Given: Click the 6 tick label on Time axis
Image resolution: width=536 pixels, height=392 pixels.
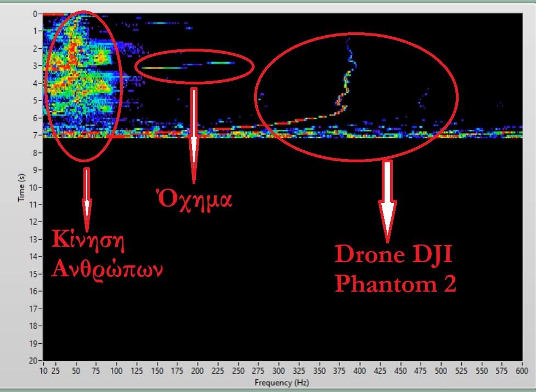Looking at the screenshot, I should [35, 118].
